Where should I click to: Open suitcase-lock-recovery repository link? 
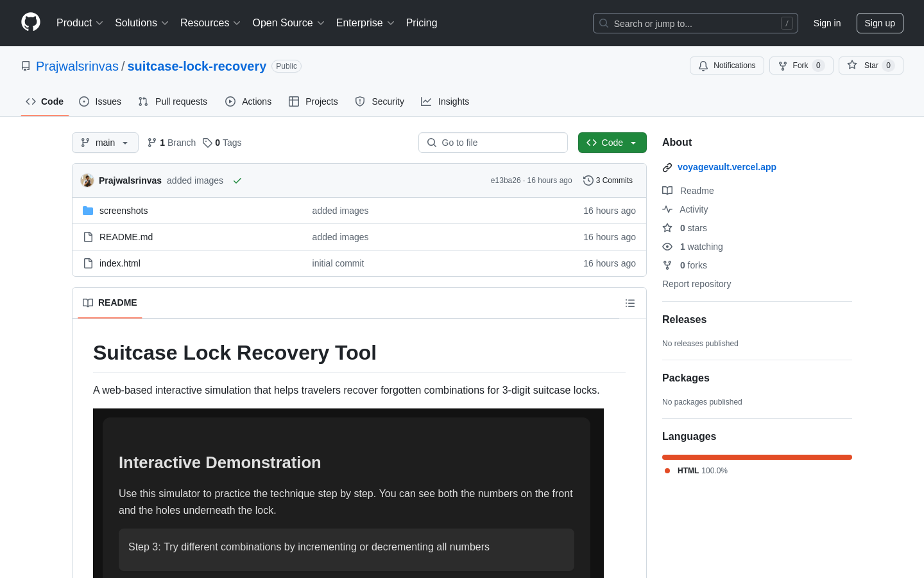point(197,66)
